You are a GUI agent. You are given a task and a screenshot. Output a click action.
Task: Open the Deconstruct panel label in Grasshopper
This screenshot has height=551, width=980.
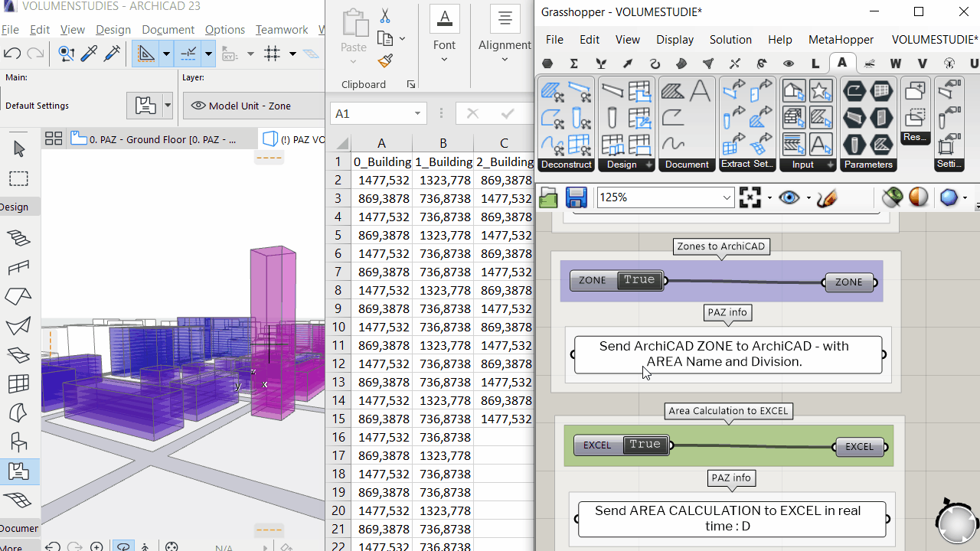pyautogui.click(x=566, y=165)
